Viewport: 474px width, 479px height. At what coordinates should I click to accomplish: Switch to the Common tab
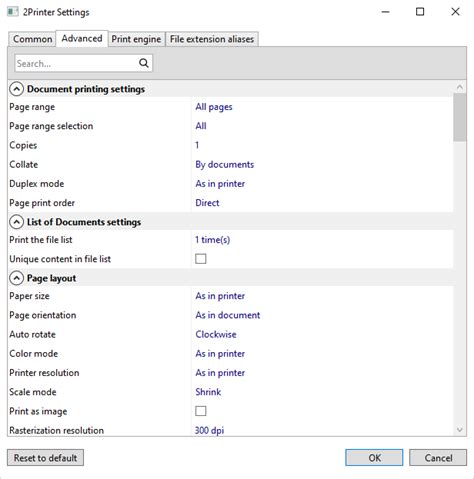32,39
